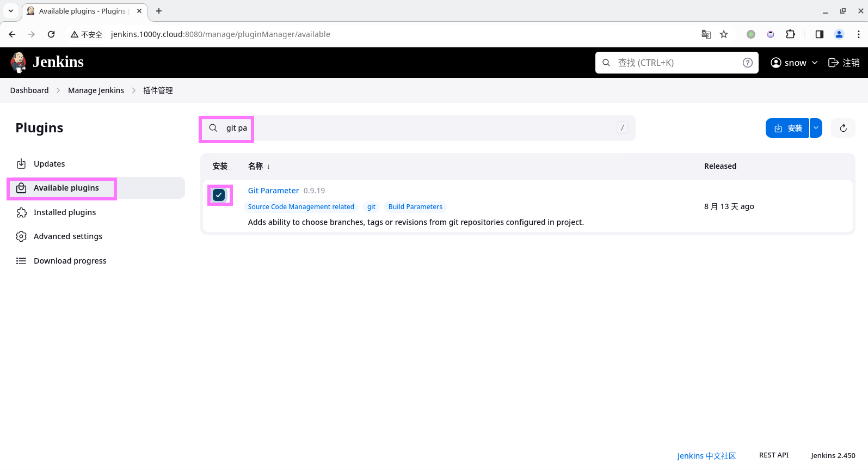Screen dimensions: 868x470
Task: Log out via 注销 button
Action: [844, 63]
